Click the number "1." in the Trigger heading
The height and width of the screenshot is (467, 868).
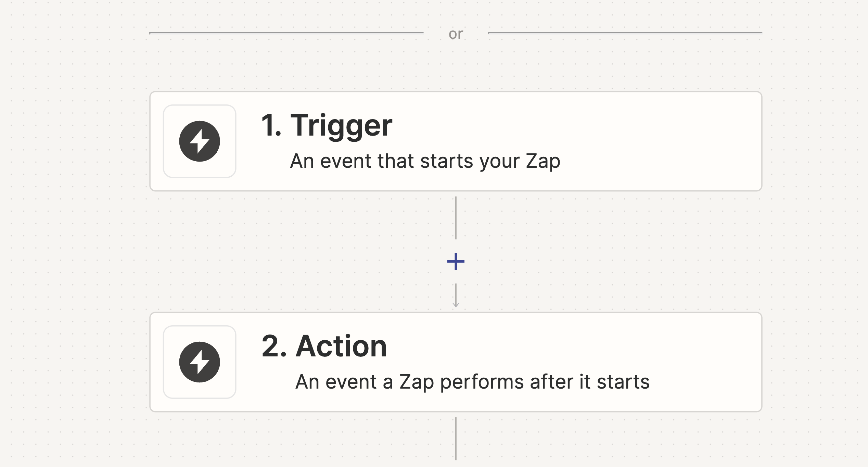(271, 125)
